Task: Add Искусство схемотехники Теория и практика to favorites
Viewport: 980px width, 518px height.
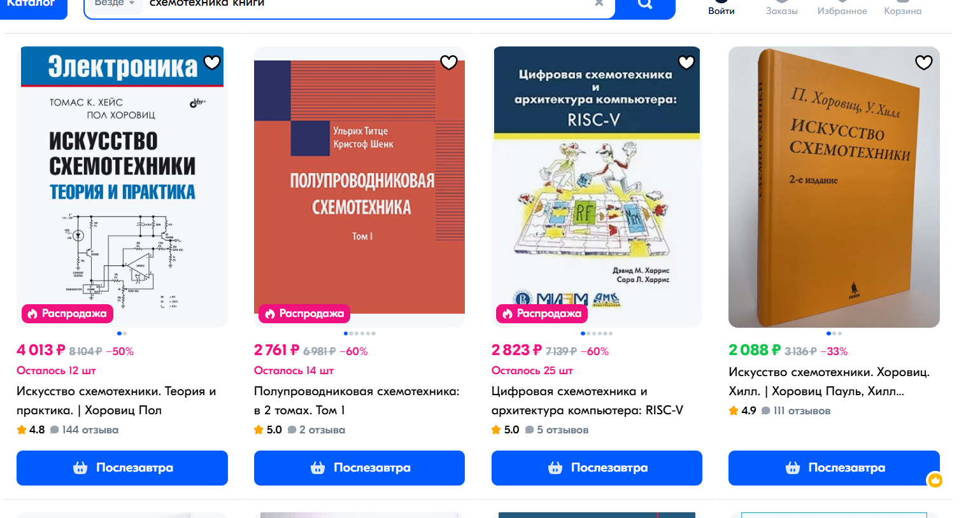Action: coord(212,62)
